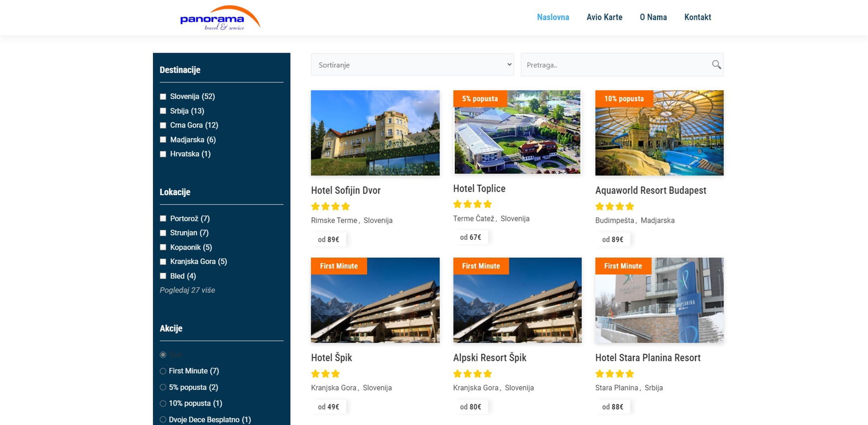Screen dimensions: 868x425
Task: Click the 'od 89€' price on Hotel Sofijin Dvor
Action: tap(328, 239)
